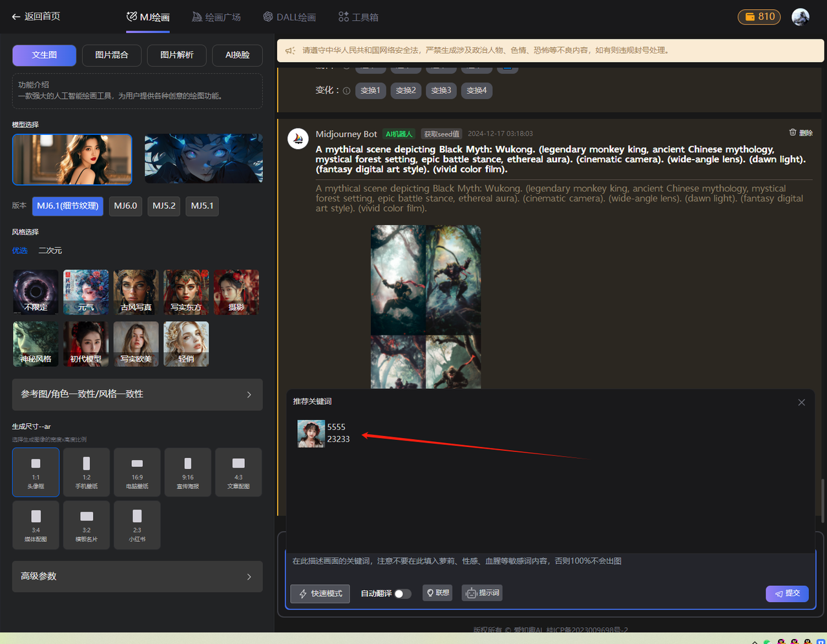This screenshot has width=827, height=644.
Task: Click the info icon beside 变化
Action: 346,91
